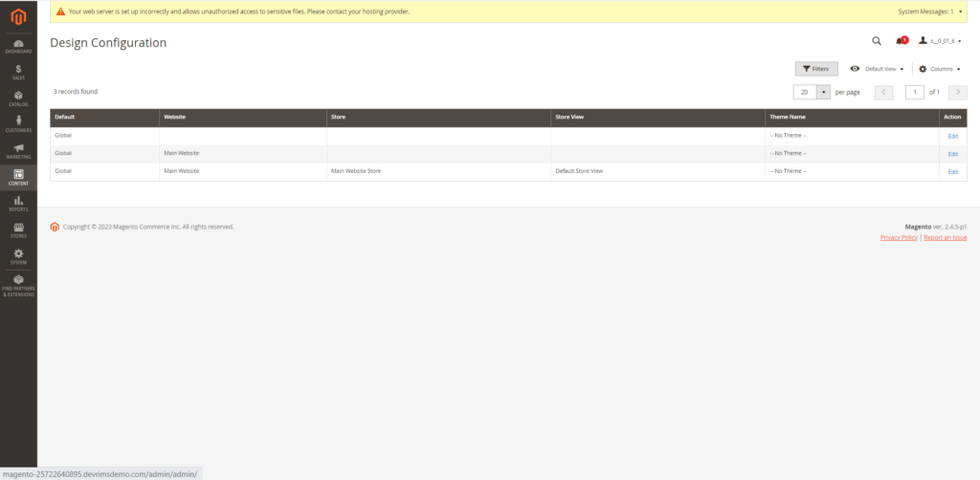Click the search magnifier icon
Viewport: 980px width, 480px height.
pyautogui.click(x=877, y=41)
